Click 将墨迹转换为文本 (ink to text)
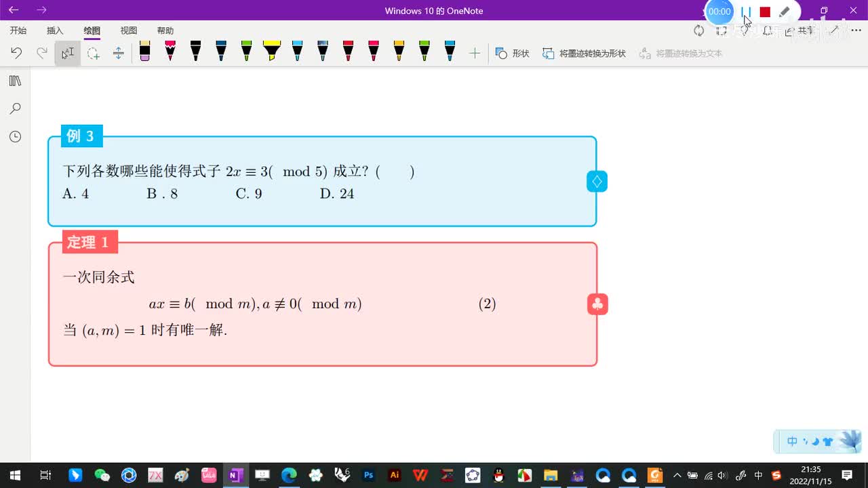868x488 pixels. [681, 53]
